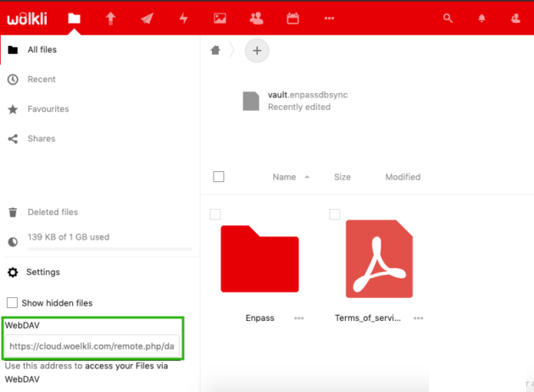Open Enpass folder actions ellipsis menu
The image size is (534, 392).
298,318
